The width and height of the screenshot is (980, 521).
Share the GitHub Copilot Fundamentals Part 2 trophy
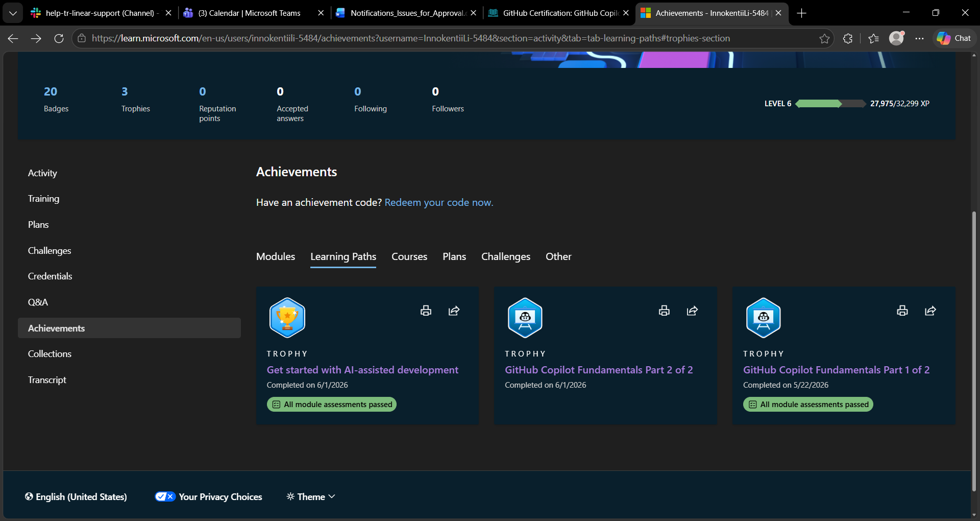click(x=692, y=311)
